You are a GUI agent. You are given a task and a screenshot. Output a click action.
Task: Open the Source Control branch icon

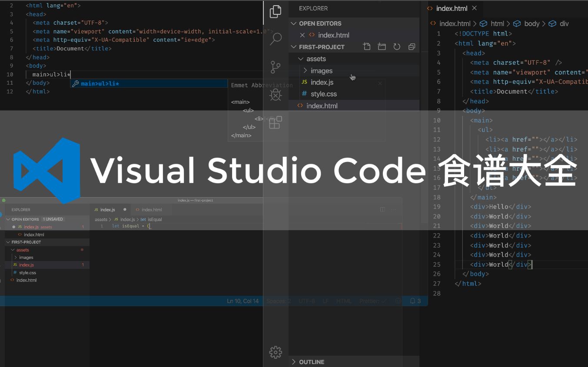[x=276, y=67]
